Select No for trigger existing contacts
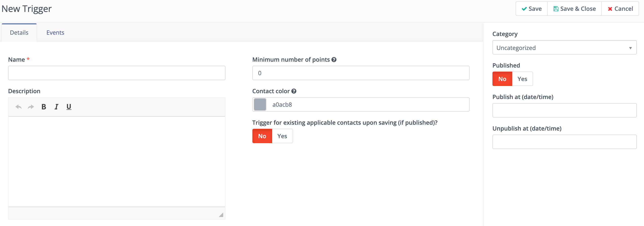The width and height of the screenshot is (644, 226). tap(262, 136)
